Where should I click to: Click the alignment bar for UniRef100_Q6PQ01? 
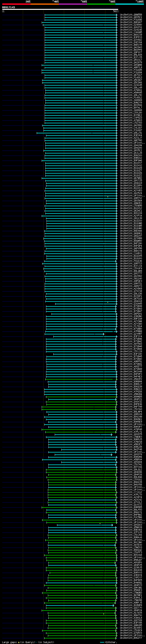[x=84, y=314]
